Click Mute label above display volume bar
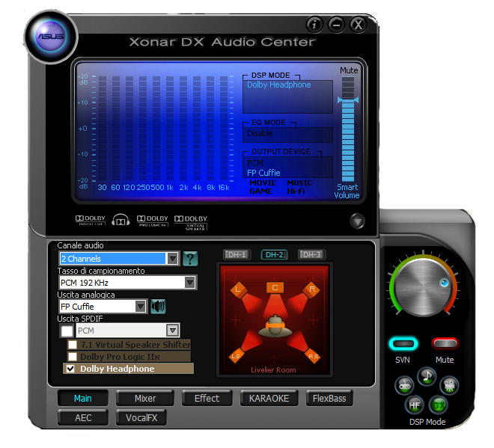The height and width of the screenshot is (448, 494). point(349,70)
